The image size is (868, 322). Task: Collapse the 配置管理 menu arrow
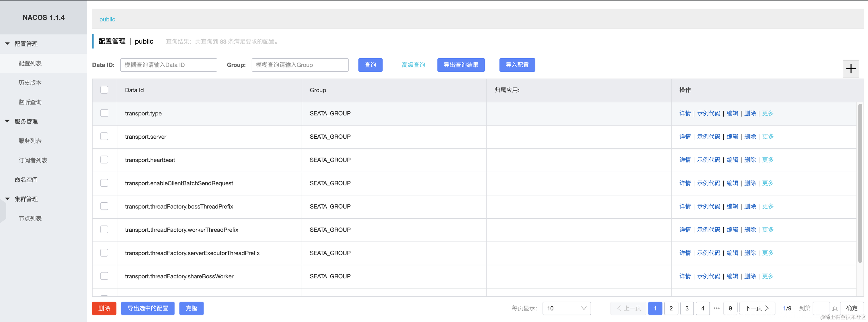click(x=7, y=44)
